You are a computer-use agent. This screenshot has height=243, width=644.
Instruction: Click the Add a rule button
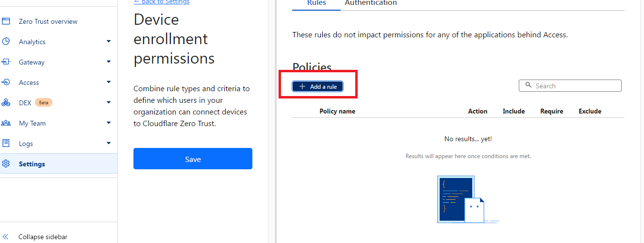click(318, 86)
